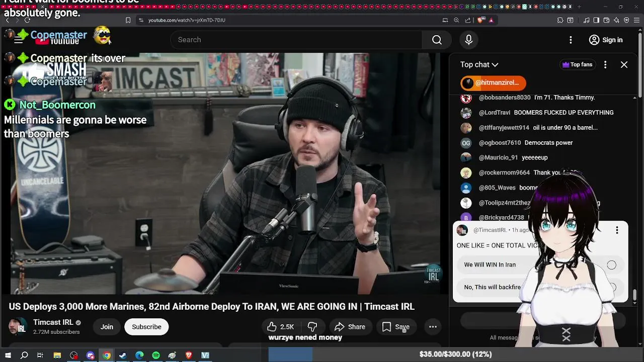
Task: Click @Brickyard4738 chat username
Action: coord(501,218)
